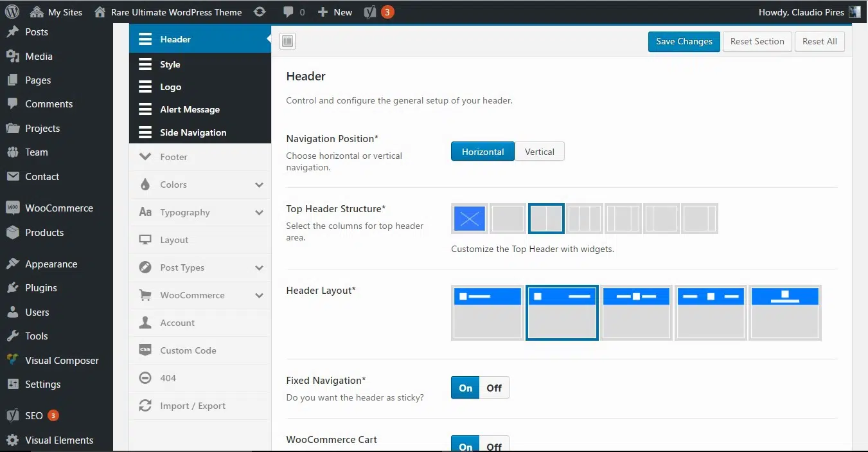Set WooCommerce Cart toggle to On

pos(465,445)
